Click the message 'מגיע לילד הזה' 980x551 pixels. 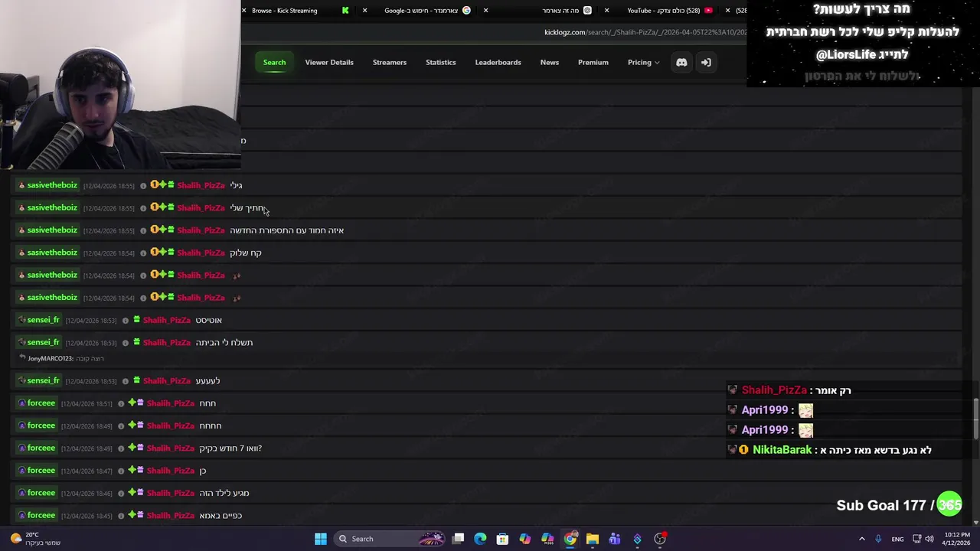[x=224, y=493]
